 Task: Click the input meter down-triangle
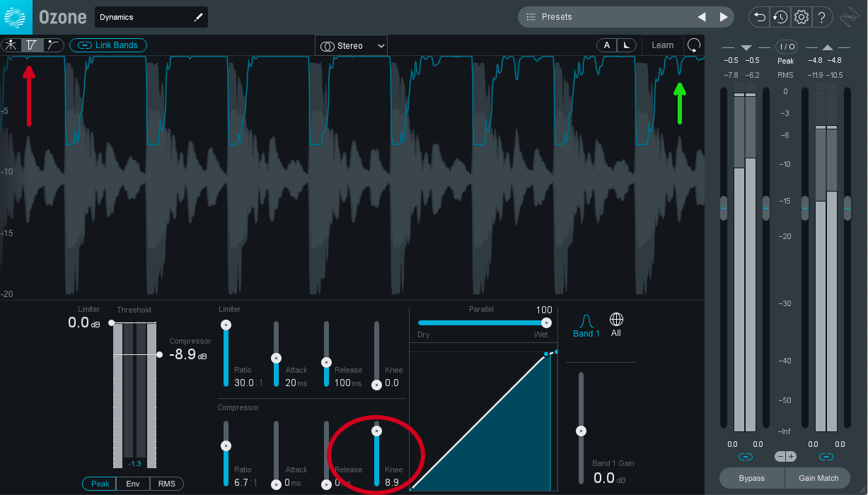click(x=746, y=47)
